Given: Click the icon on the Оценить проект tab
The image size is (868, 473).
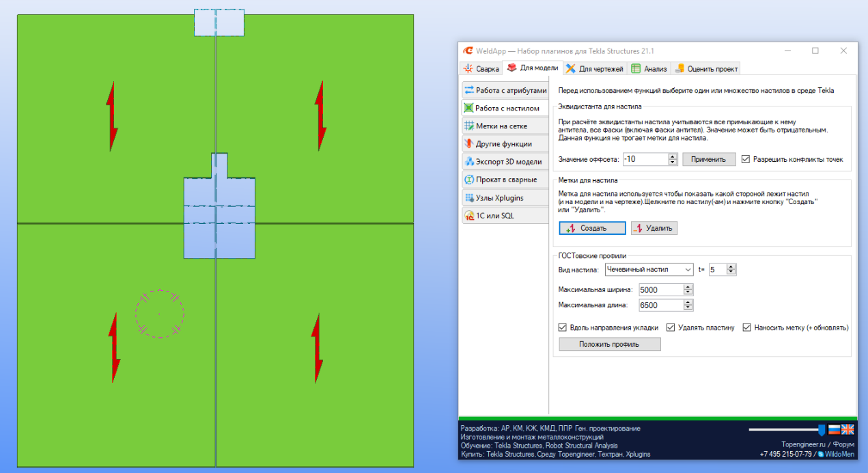Looking at the screenshot, I should 680,68.
